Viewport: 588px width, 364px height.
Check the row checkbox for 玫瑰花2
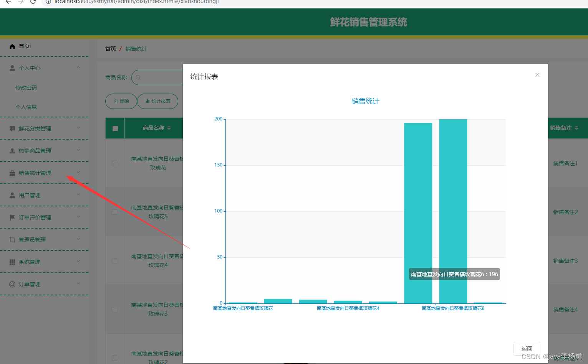pyautogui.click(x=114, y=358)
